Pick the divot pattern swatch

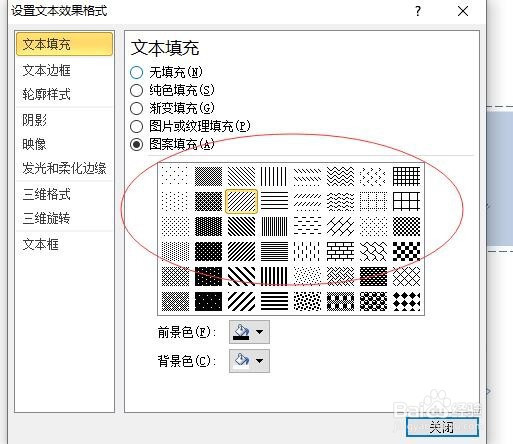coord(373,176)
